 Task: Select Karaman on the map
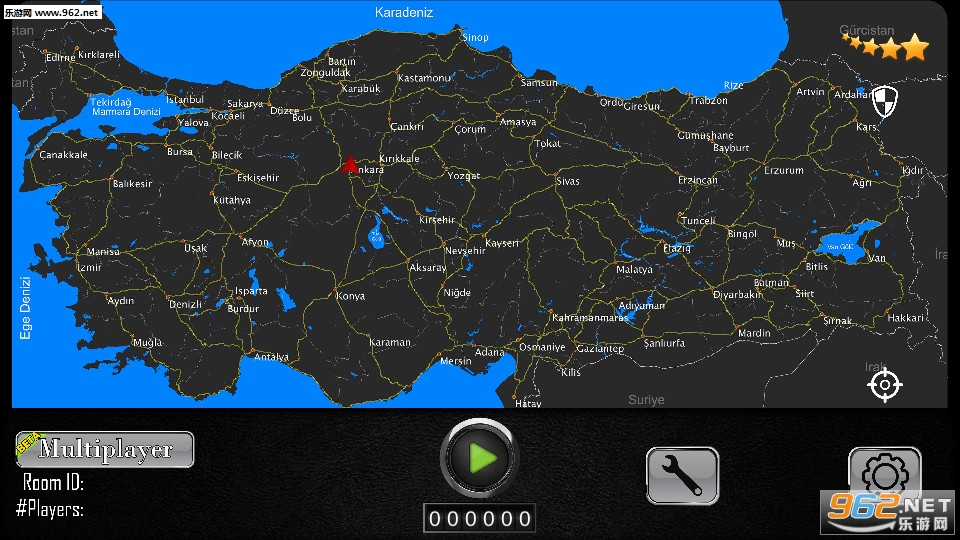pyautogui.click(x=390, y=342)
